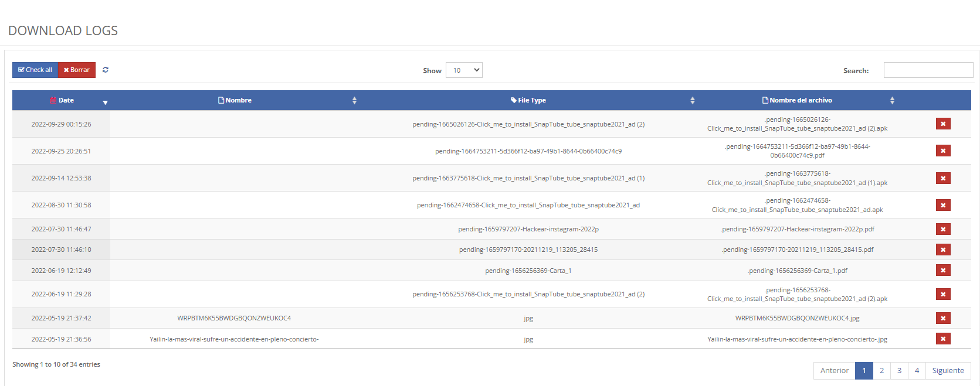Remove the Carta_1.pdf log entry

click(943, 271)
